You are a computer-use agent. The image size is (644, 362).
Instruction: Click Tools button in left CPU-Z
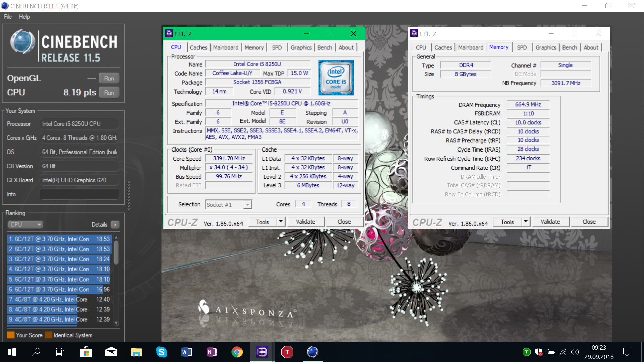coord(262,222)
